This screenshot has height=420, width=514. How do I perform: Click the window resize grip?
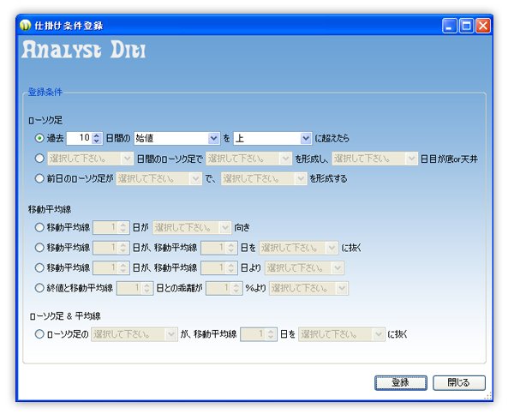(x=488, y=396)
